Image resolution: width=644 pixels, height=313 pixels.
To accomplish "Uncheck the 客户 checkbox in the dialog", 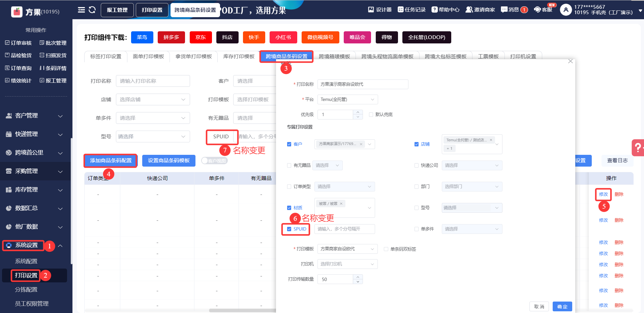I will point(289,144).
